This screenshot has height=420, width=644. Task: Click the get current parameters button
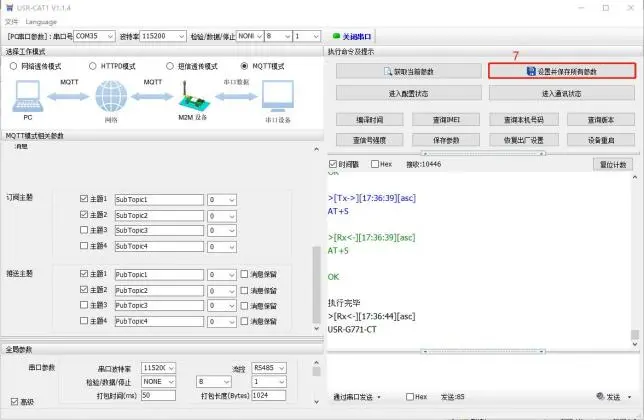[409, 71]
